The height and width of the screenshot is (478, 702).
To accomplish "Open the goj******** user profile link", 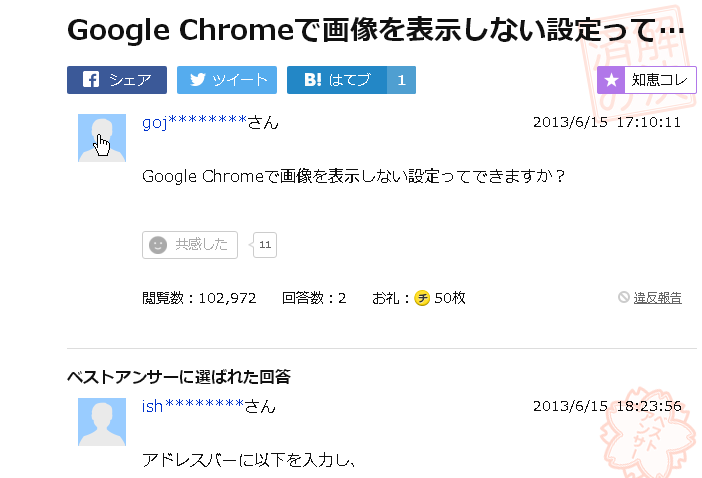I will click(195, 122).
